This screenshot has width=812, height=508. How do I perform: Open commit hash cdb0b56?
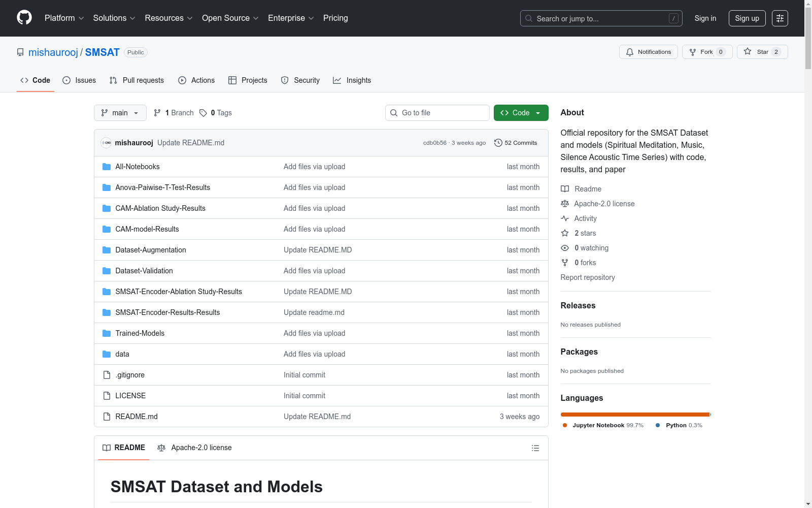(x=435, y=143)
